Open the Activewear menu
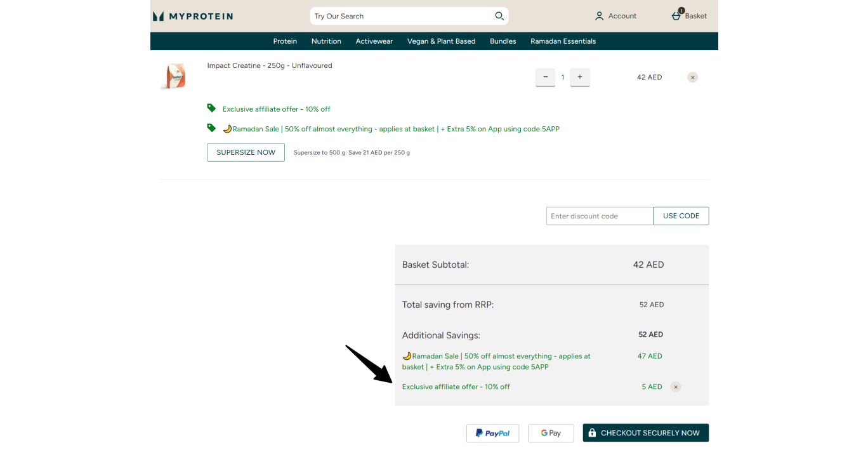 (x=374, y=41)
